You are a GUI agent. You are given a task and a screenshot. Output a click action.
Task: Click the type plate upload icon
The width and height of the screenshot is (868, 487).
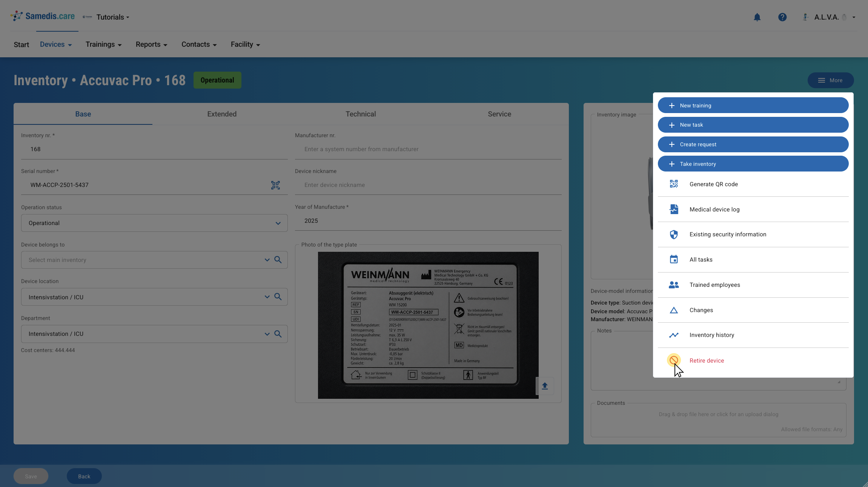(x=545, y=386)
